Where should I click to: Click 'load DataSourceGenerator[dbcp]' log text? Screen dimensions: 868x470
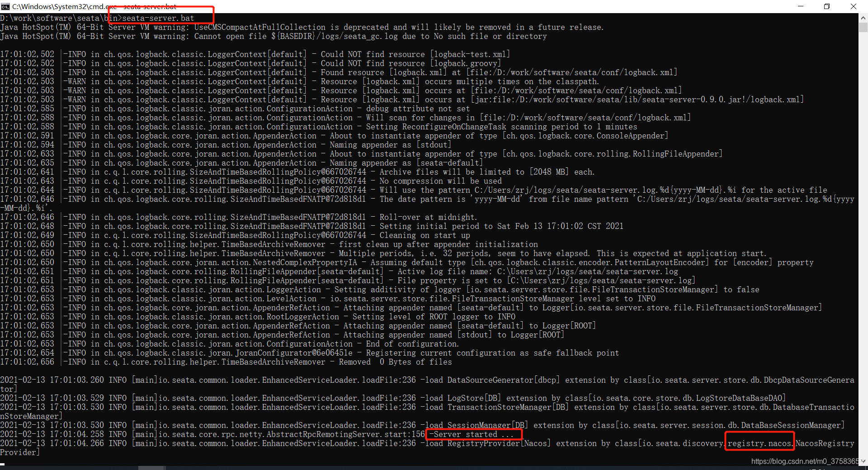tap(492, 380)
